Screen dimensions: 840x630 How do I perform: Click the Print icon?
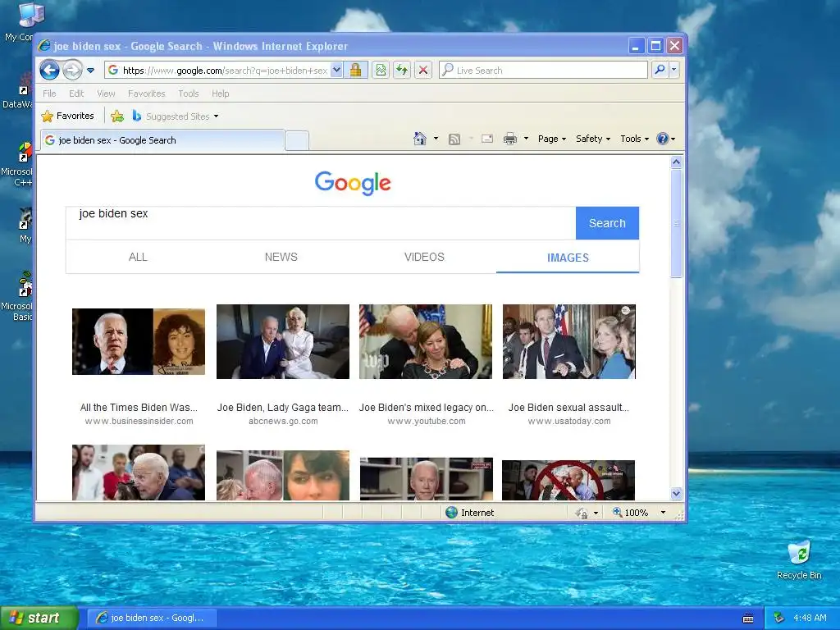click(510, 139)
